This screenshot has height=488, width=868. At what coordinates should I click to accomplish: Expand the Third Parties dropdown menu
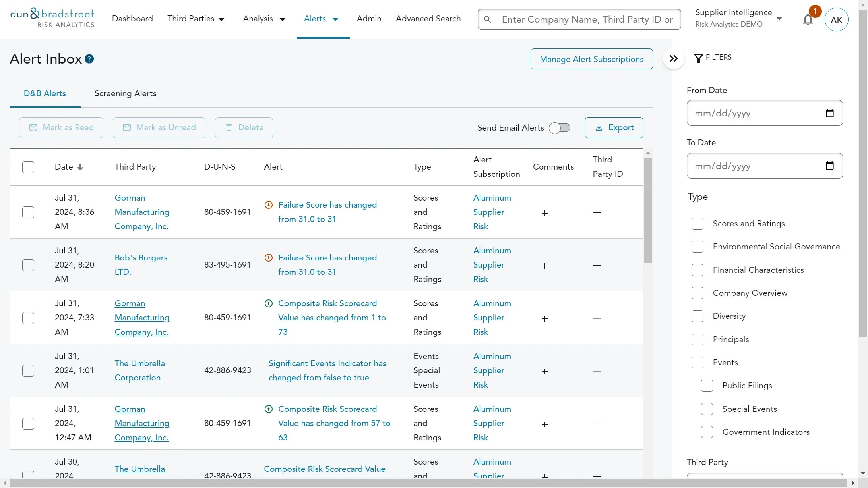(x=196, y=19)
